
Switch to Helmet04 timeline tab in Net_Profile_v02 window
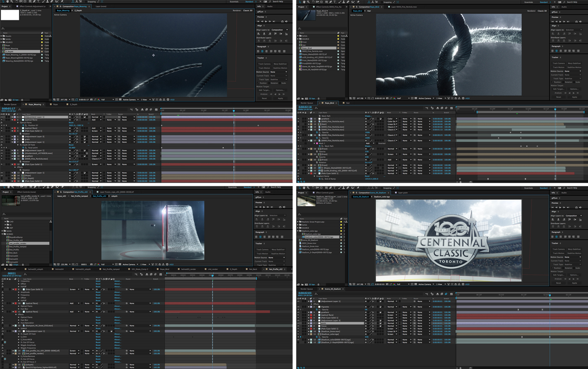59,269
